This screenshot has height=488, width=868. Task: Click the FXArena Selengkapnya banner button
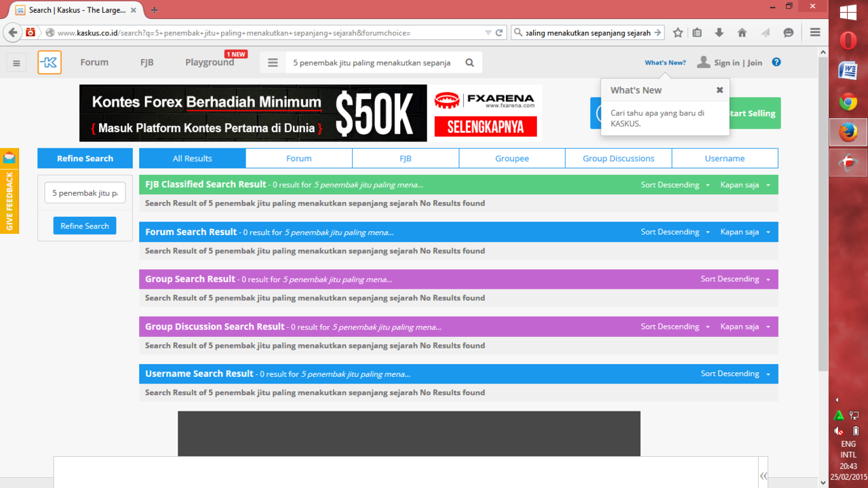point(486,126)
